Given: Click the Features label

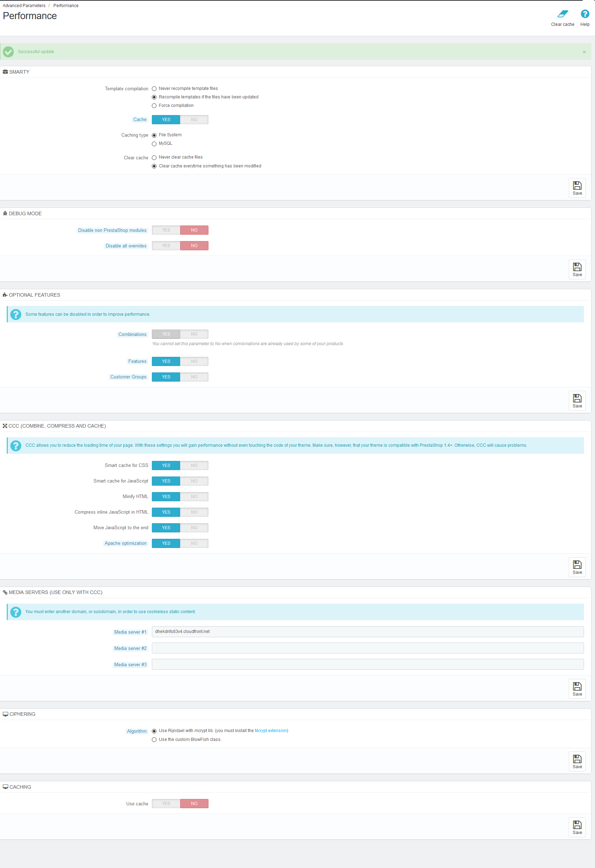Looking at the screenshot, I should point(137,361).
